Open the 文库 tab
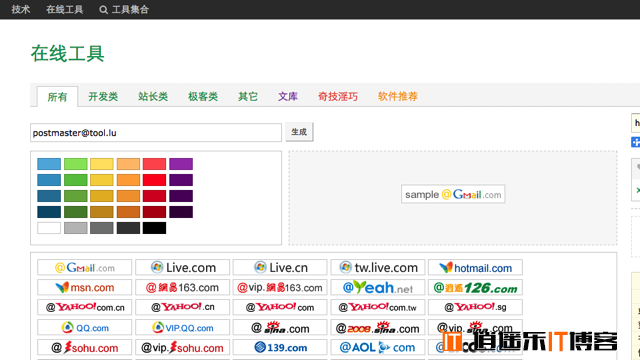Image resolution: width=640 pixels, height=360 pixels. tap(288, 96)
